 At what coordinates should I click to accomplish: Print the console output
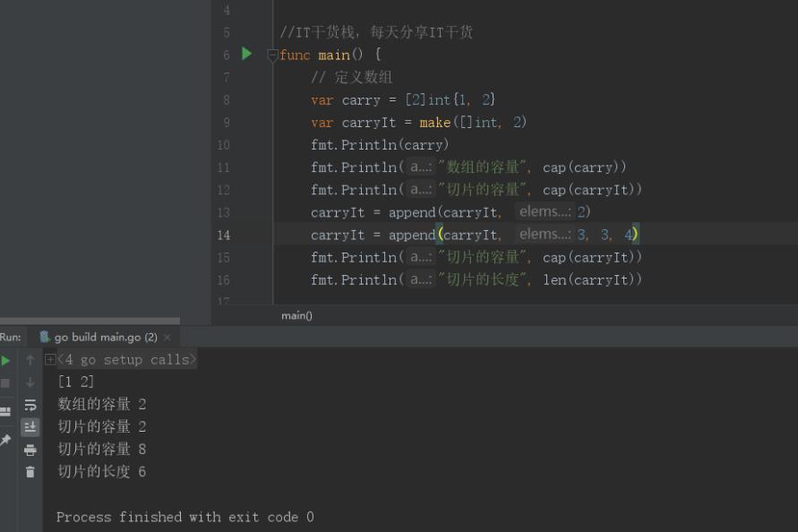(30, 450)
